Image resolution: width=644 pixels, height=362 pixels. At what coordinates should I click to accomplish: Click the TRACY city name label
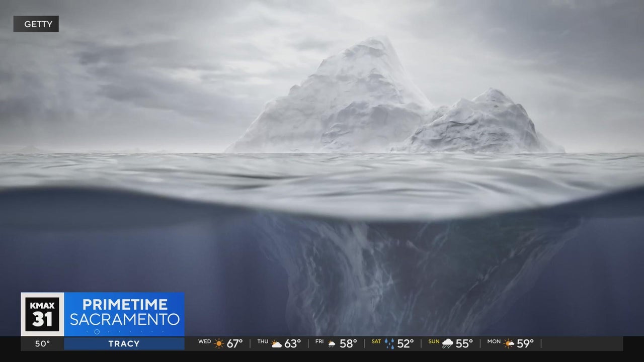tap(124, 344)
